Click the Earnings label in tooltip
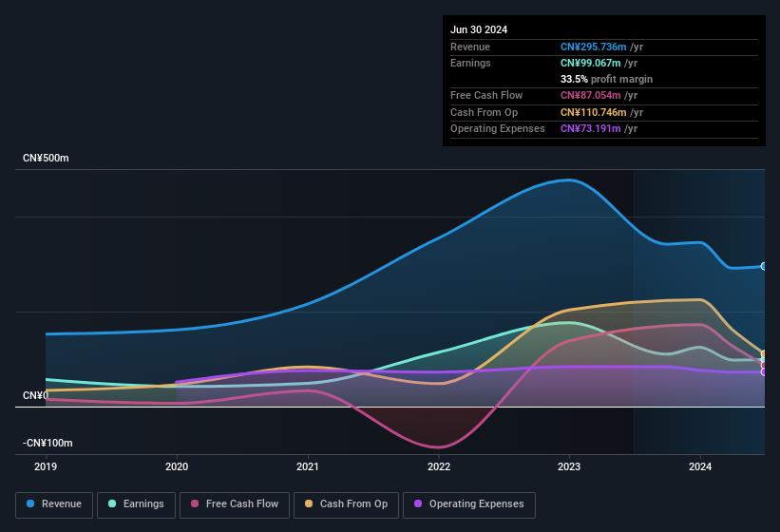The height and width of the screenshot is (532, 780). [x=470, y=63]
